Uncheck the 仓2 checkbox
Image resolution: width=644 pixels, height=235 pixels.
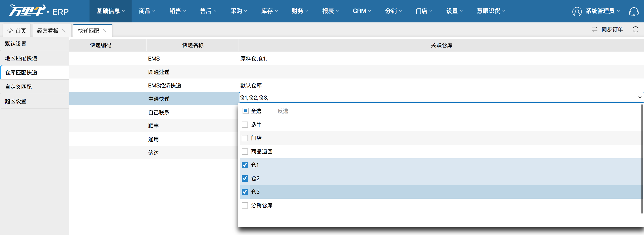245,178
